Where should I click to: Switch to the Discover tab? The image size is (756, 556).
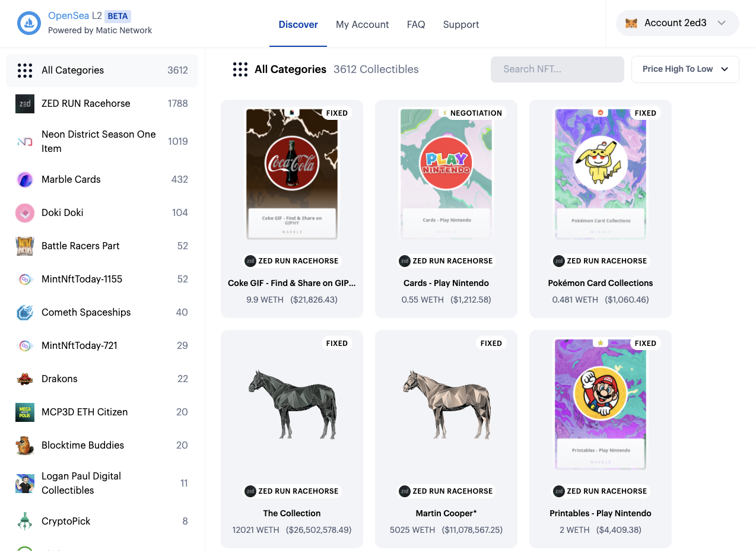click(298, 24)
